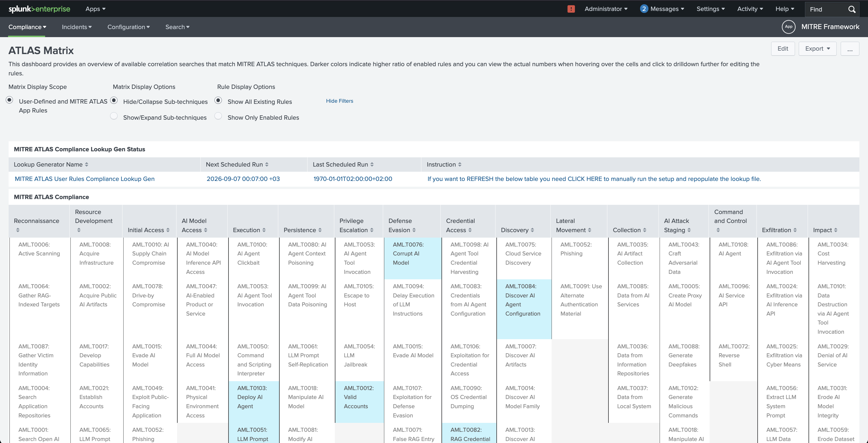Sort the Collection column
The image size is (868, 443).
645,230
